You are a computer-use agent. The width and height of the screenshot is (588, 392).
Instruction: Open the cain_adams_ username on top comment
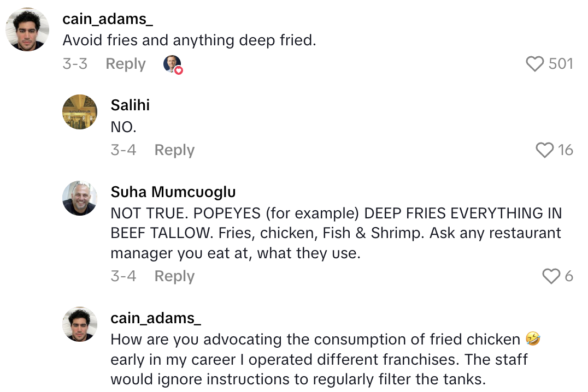point(108,19)
